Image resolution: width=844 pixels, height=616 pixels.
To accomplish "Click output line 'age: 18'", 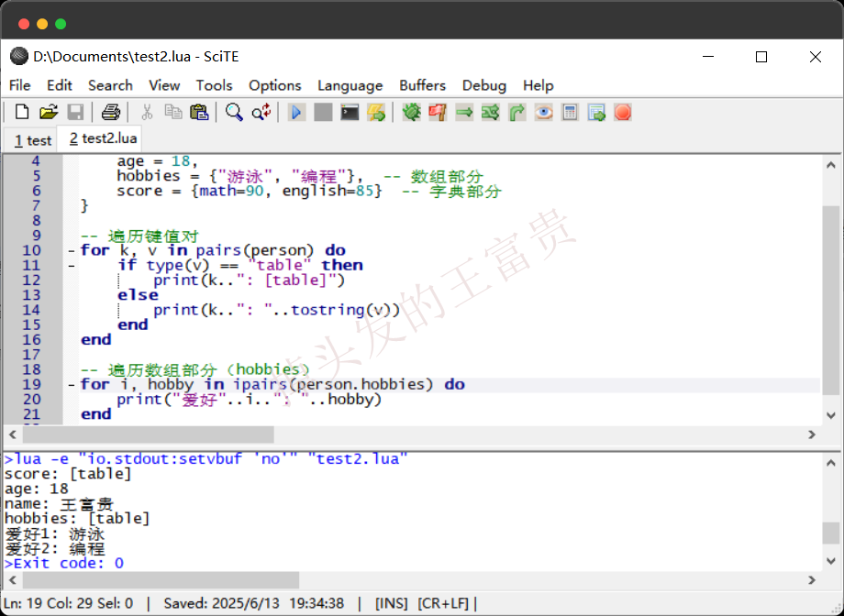I will point(37,489).
